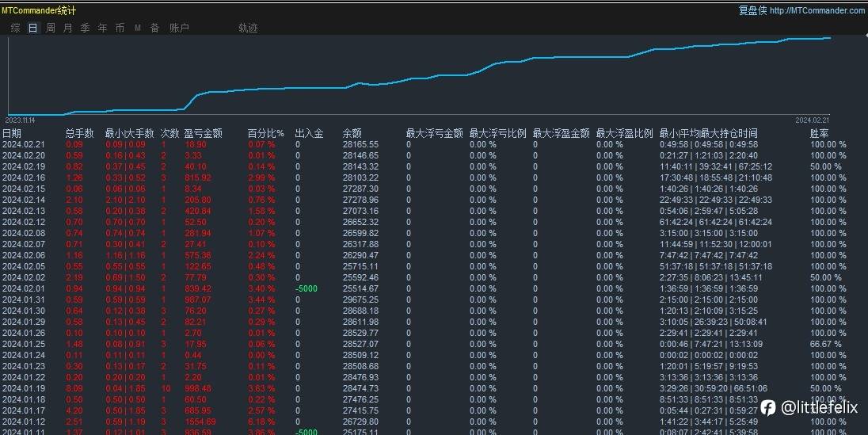
Task: Click the -5000 withdrawal in 2024.02.01 row
Action: 306,288
